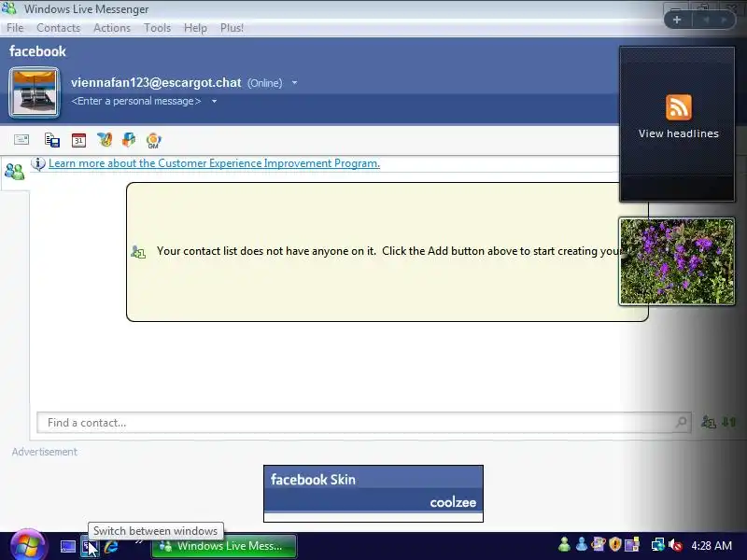Open the online status dropdown arrow
This screenshot has height=560, width=747.
294,83
